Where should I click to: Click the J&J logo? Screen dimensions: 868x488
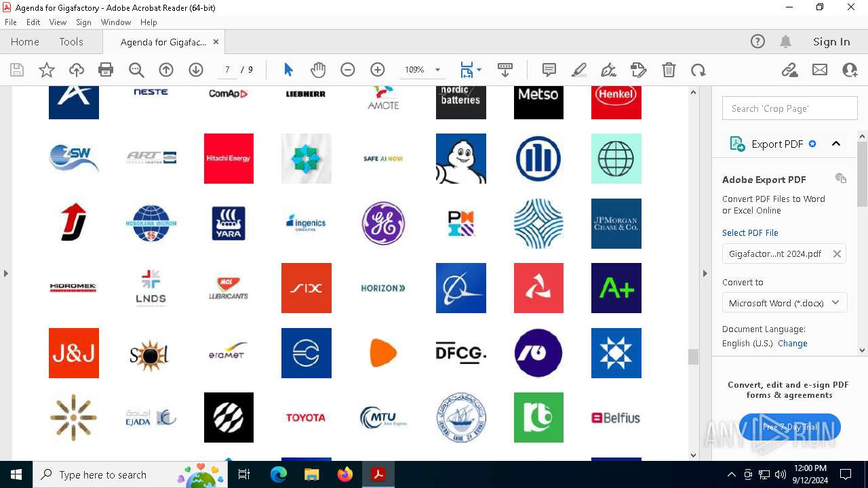[x=74, y=353]
